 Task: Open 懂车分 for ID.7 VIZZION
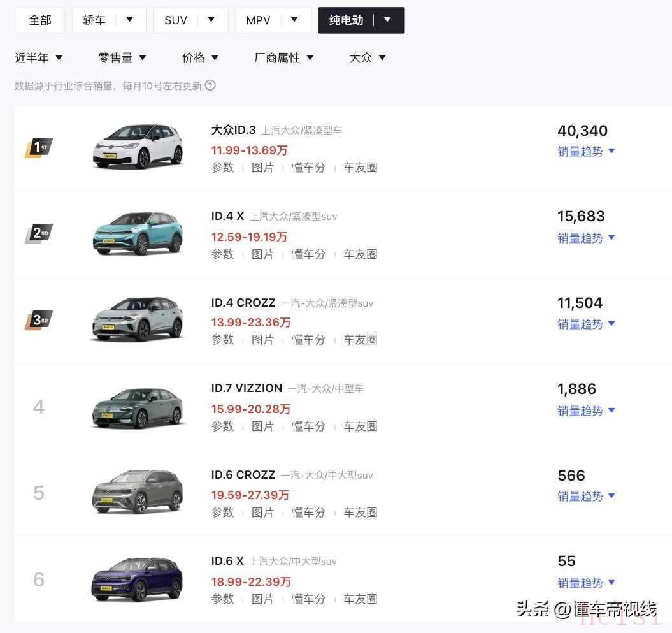tap(308, 426)
